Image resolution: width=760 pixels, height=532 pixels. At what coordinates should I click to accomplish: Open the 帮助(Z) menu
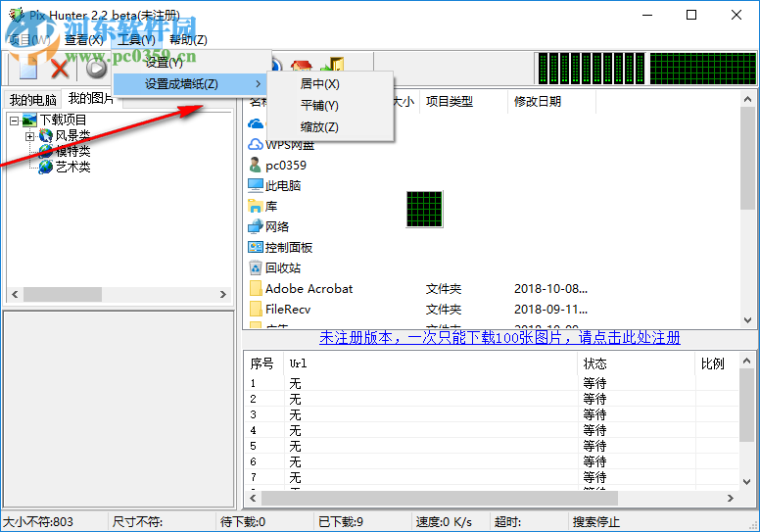[189, 40]
